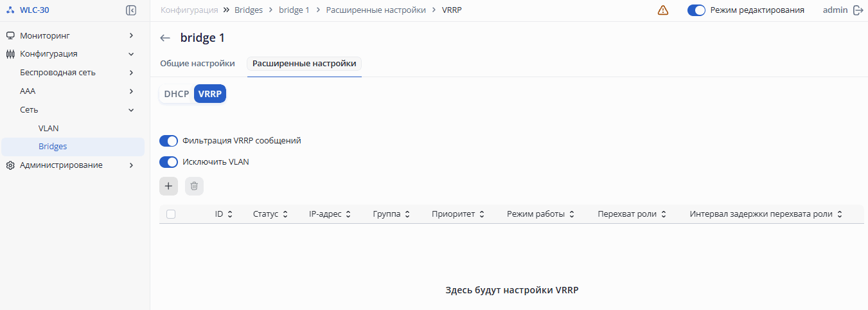Click the warning triangle alert icon
The image size is (868, 310).
click(663, 10)
